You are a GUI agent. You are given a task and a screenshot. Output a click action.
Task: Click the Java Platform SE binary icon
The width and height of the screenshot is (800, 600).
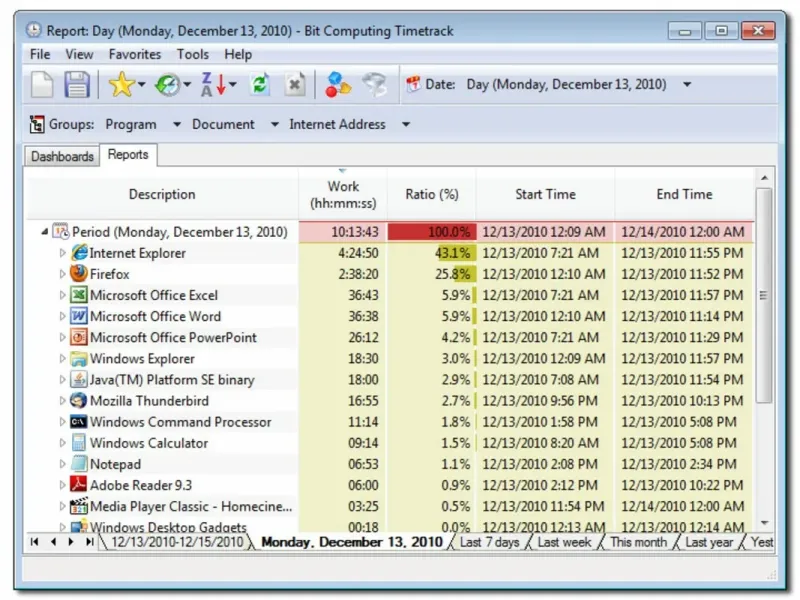coord(79,380)
